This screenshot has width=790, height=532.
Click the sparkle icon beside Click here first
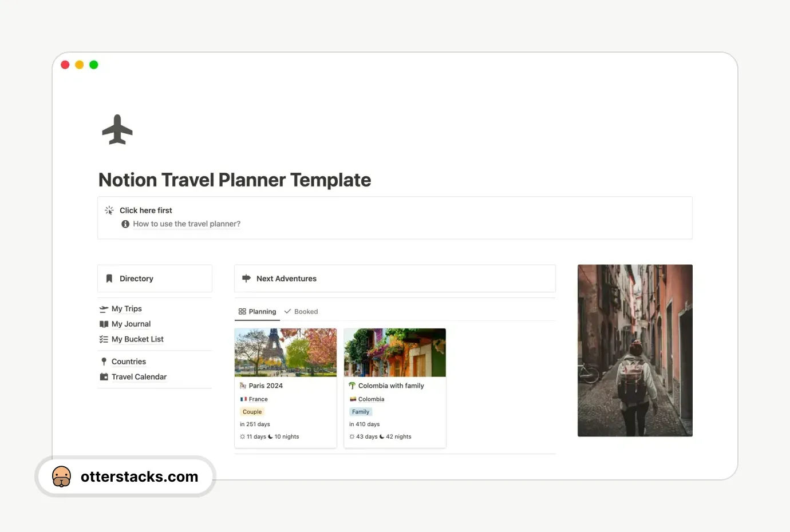point(109,211)
